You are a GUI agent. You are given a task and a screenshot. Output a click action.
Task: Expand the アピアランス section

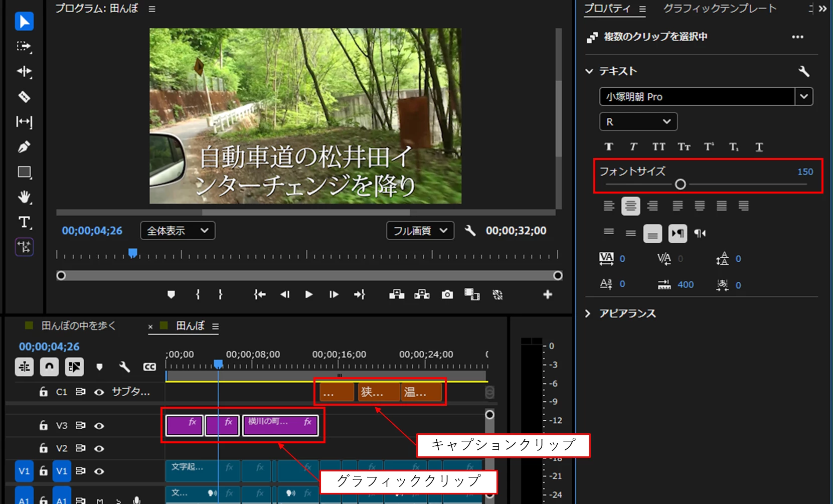(588, 313)
